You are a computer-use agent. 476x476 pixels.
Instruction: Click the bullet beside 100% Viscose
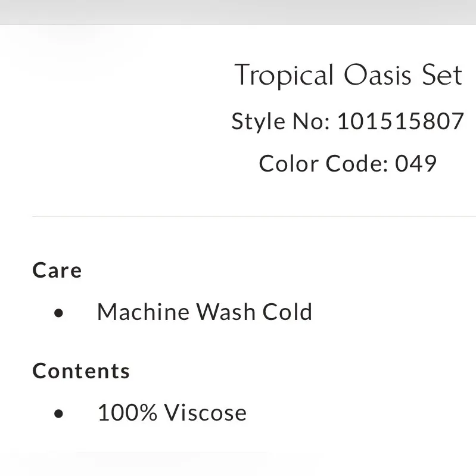point(58,414)
